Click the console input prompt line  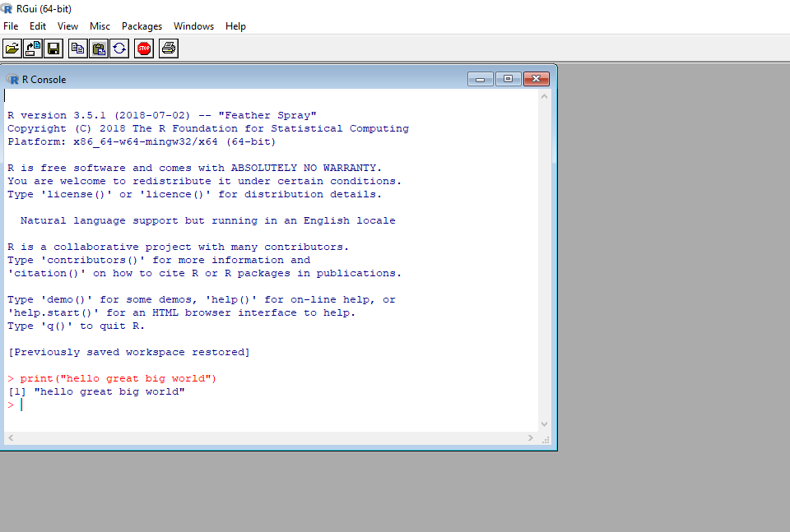[271, 405]
